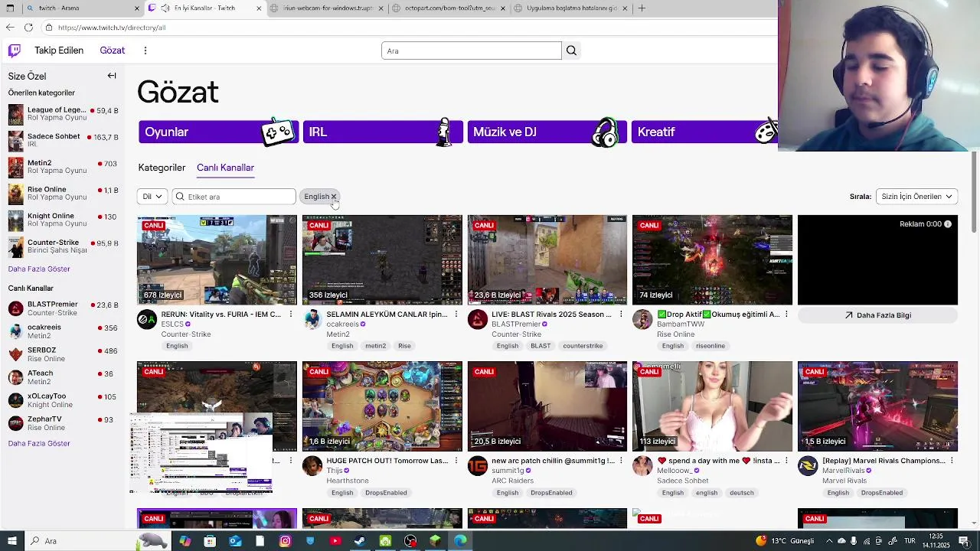Click BambamTWW channel avatar
This screenshot has height=551, width=980.
coord(642,320)
